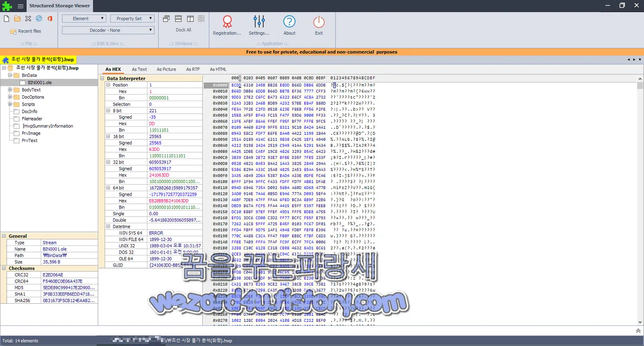Open the About dialog
The height and width of the screenshot is (346, 644).
(x=289, y=25)
